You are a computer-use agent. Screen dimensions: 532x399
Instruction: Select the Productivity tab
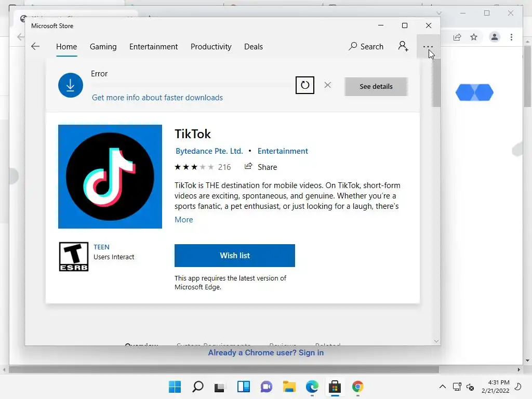click(x=211, y=46)
